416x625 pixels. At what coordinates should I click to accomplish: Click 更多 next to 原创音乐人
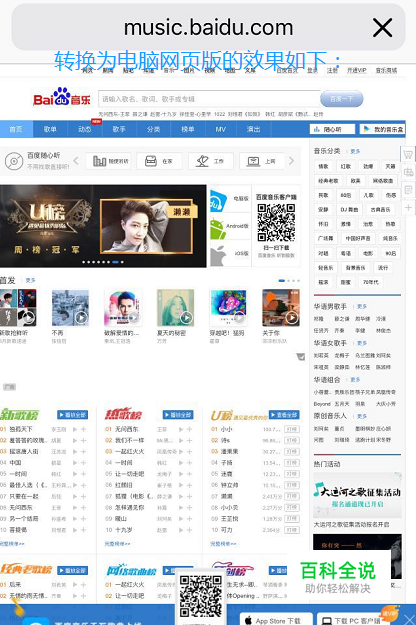(x=362, y=416)
